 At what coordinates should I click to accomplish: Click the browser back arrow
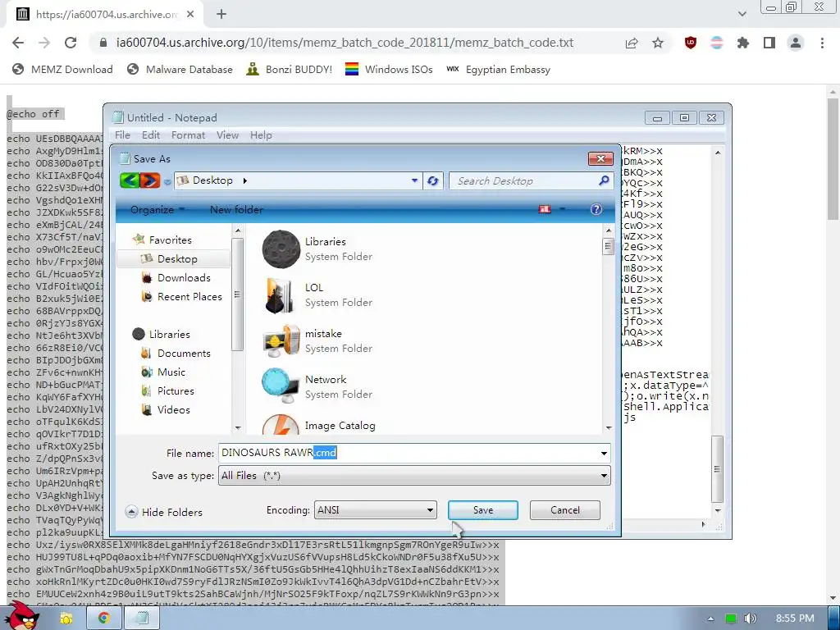tap(18, 43)
